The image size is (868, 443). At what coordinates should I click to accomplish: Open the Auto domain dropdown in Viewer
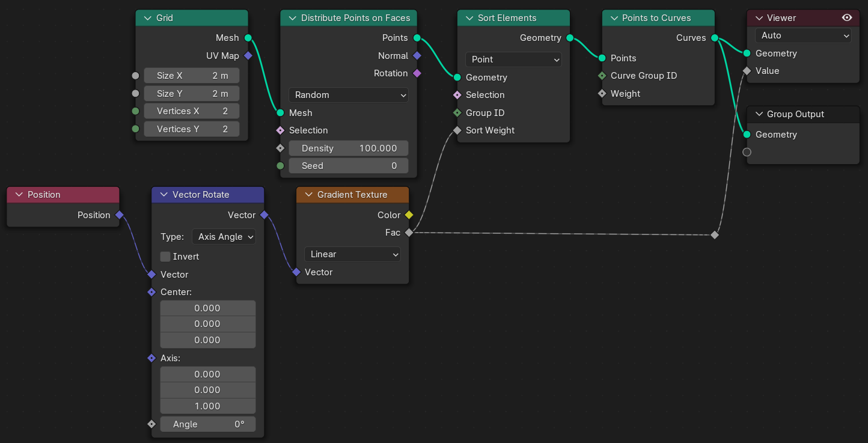(x=803, y=35)
